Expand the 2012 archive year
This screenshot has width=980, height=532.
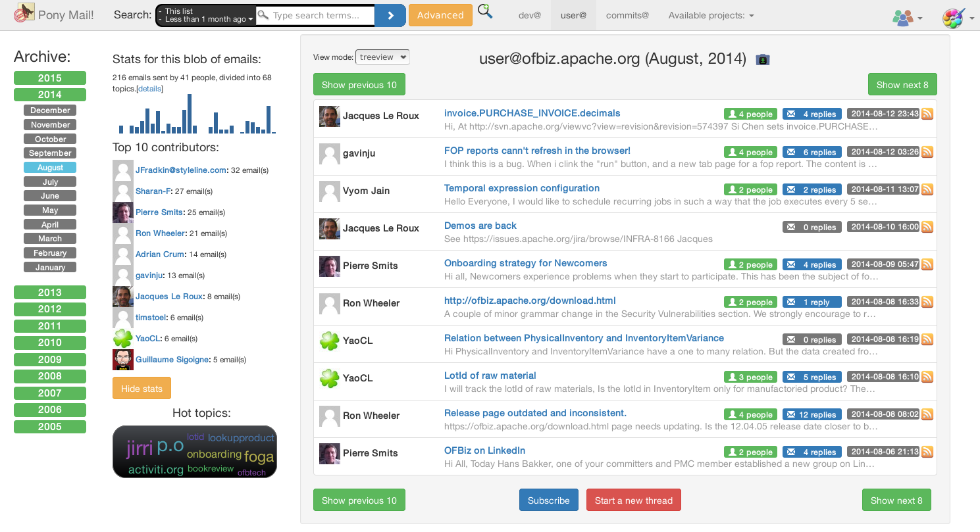click(x=50, y=309)
